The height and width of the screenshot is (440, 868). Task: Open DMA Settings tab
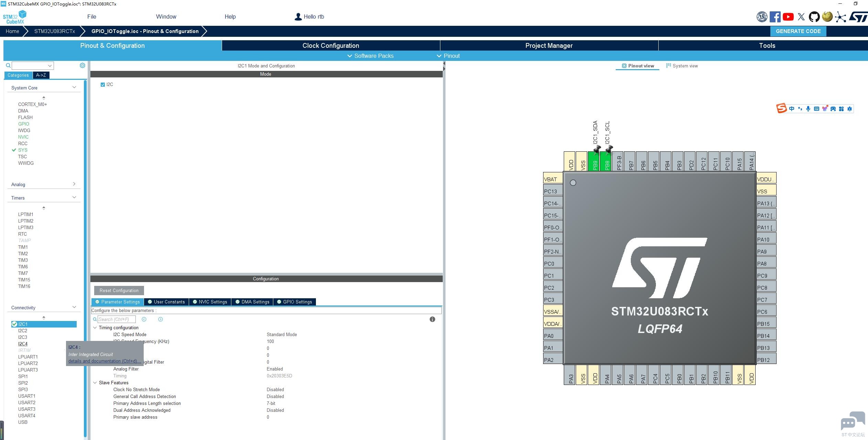252,302
